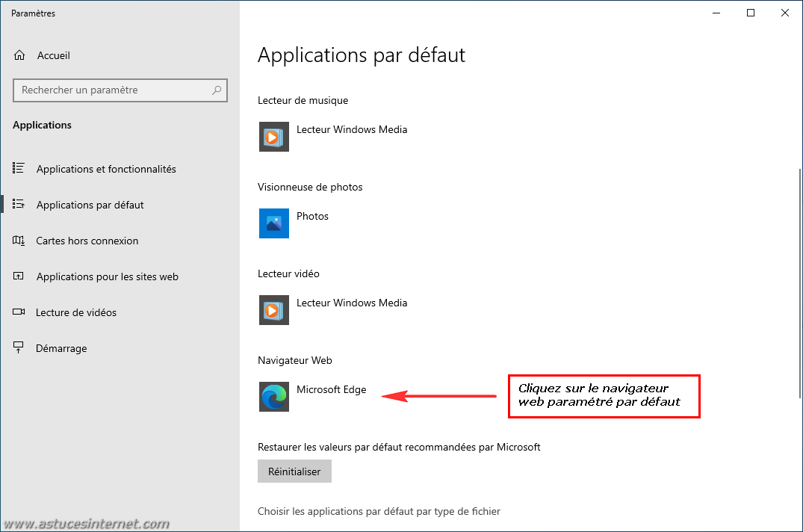The width and height of the screenshot is (803, 532).
Task: Click the Microsoft Edge icon
Action: [274, 397]
